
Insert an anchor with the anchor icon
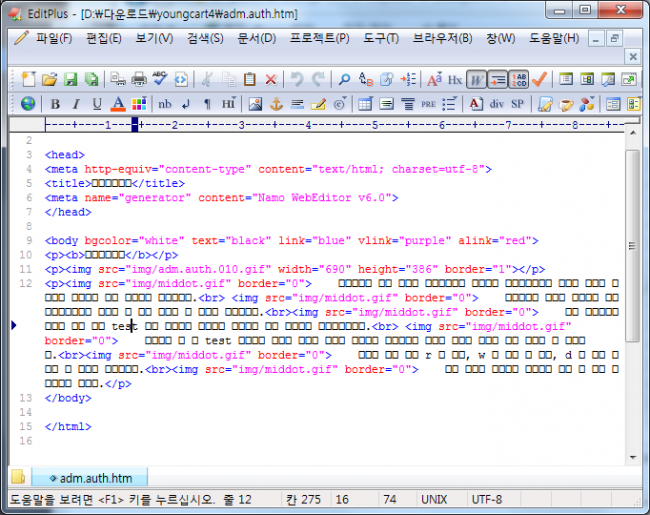(277, 104)
